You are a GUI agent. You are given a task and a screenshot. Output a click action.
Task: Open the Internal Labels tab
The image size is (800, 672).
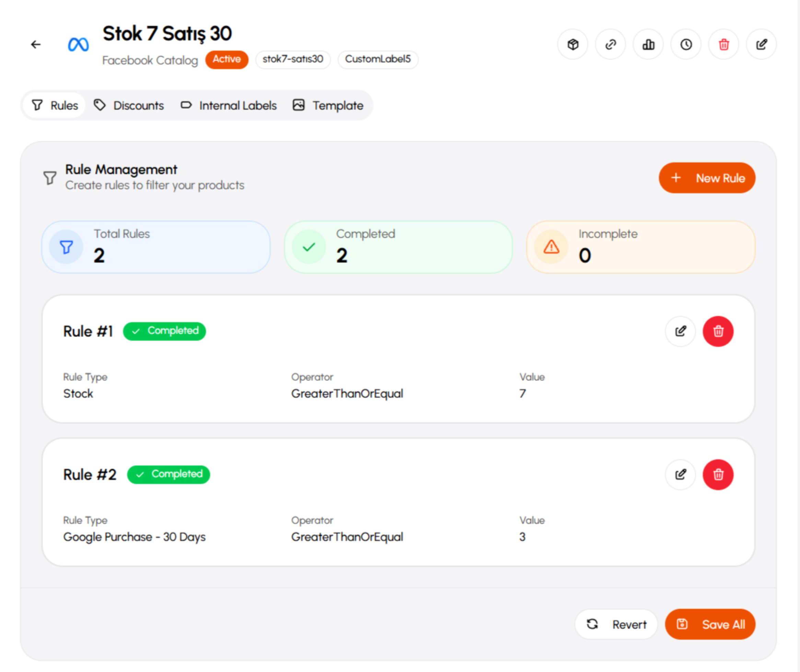pyautogui.click(x=229, y=106)
